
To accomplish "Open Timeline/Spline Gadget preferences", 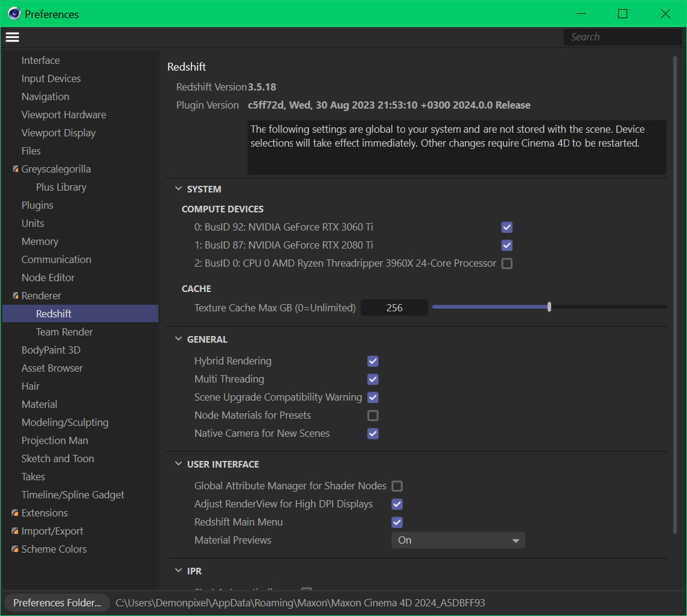I will pyautogui.click(x=72, y=495).
